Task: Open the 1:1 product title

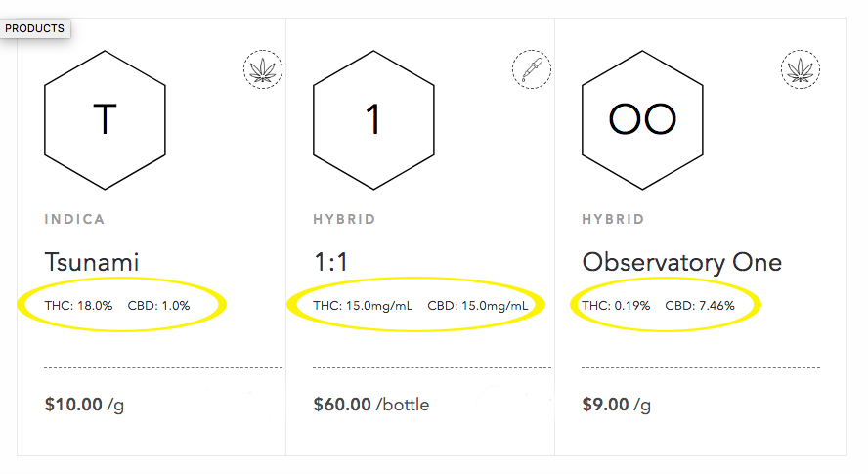Action: tap(330, 262)
